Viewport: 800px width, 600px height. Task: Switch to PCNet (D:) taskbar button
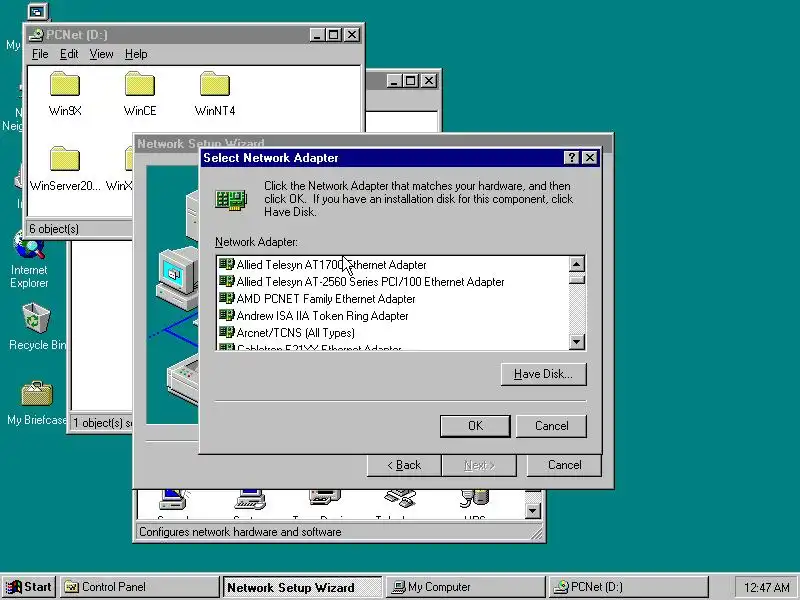629,587
